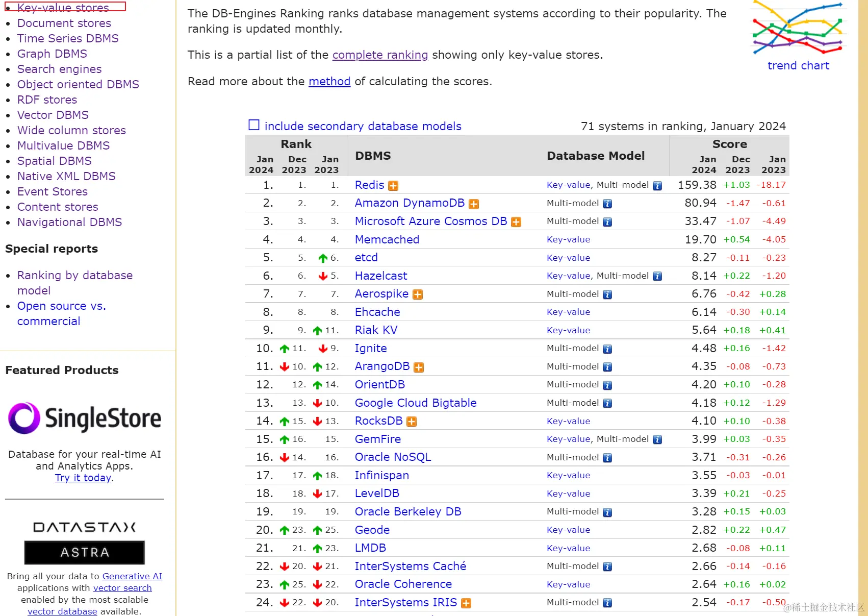The image size is (868, 616).
Task: Select Graph DBMS in the sidebar
Action: [x=52, y=54]
